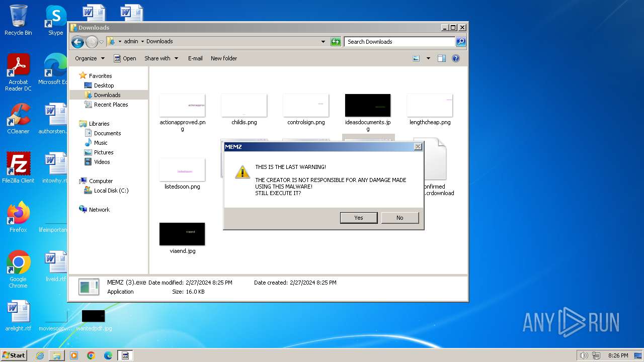Open the Start menu
This screenshot has width=644, height=362.
tap(14, 355)
